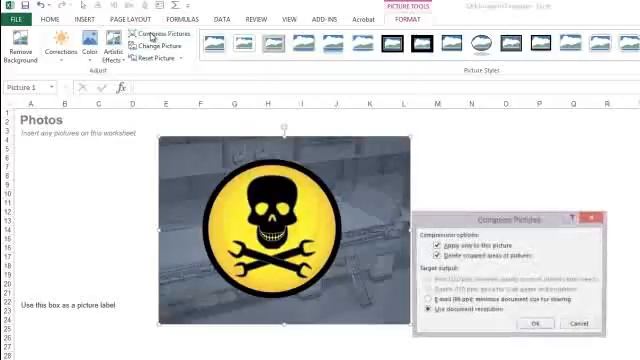Switch to the DATA tab
The width and height of the screenshot is (640, 360).
click(222, 19)
